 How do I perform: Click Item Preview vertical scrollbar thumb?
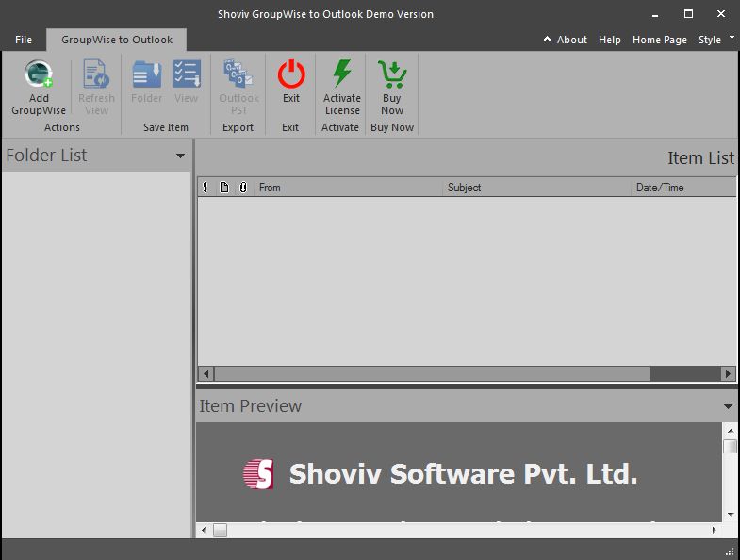(730, 446)
